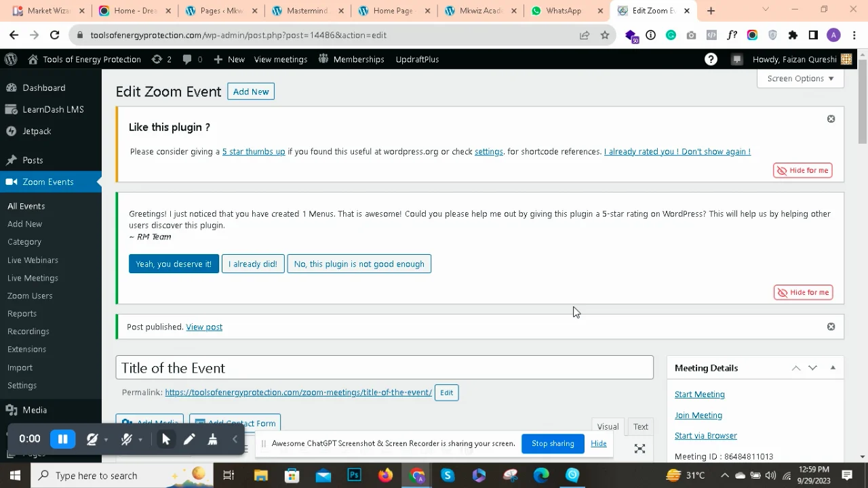The width and height of the screenshot is (868, 488).
Task: Switch to the WhatsApp browser tab
Action: [x=566, y=11]
